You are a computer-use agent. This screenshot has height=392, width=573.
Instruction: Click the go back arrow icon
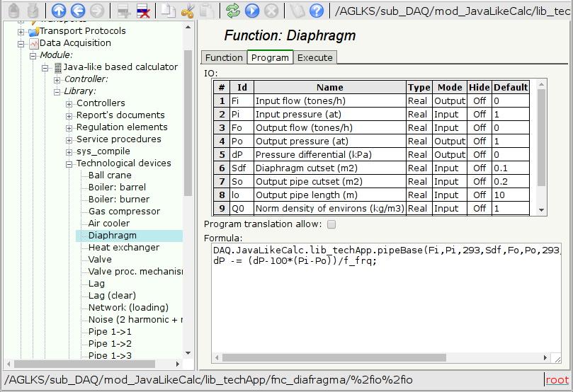click(x=78, y=11)
